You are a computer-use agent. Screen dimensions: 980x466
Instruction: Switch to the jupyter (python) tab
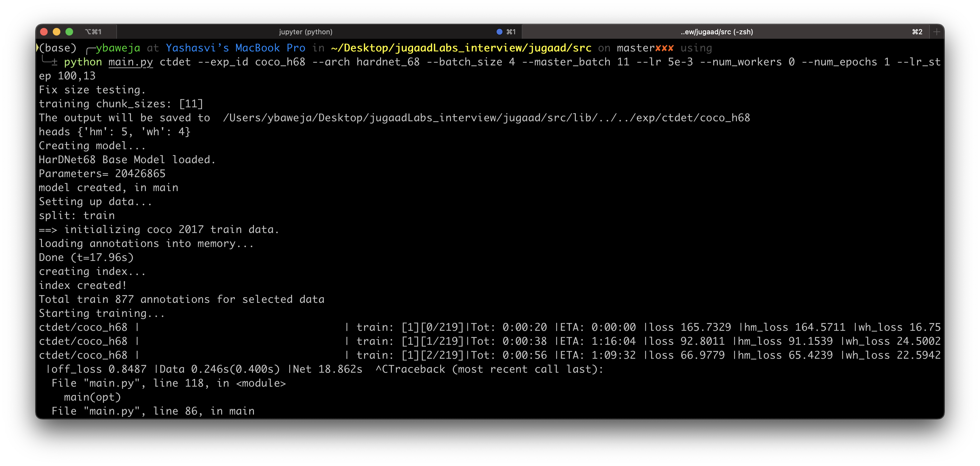click(x=305, y=32)
